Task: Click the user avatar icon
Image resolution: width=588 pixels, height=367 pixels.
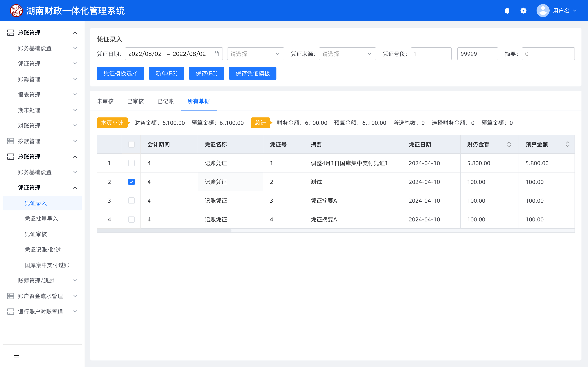Action: coord(543,11)
